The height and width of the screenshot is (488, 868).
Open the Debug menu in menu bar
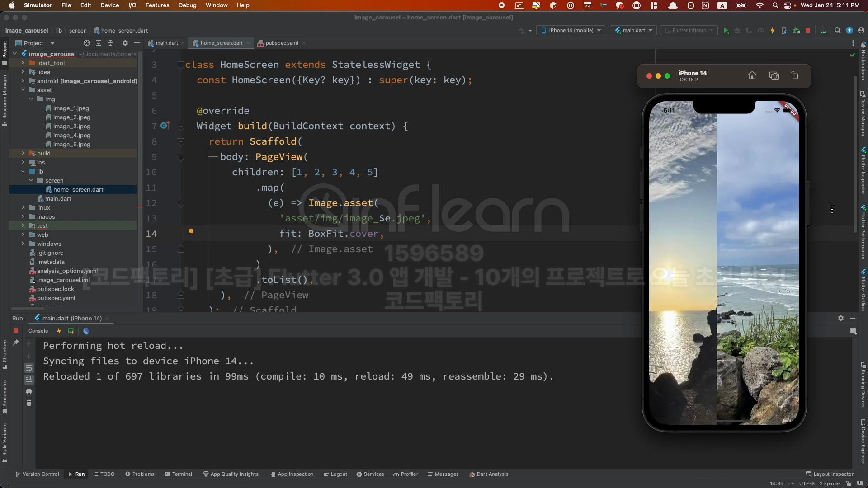click(187, 5)
